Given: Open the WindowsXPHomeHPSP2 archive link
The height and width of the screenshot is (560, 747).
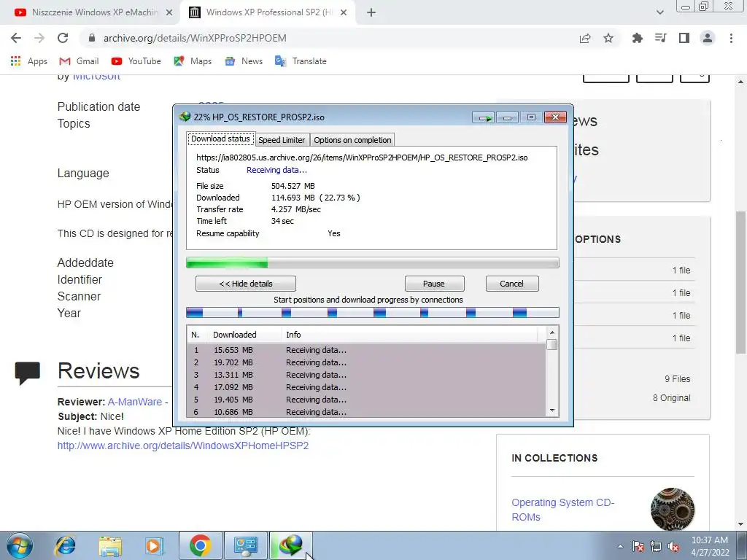Looking at the screenshot, I should (183, 446).
